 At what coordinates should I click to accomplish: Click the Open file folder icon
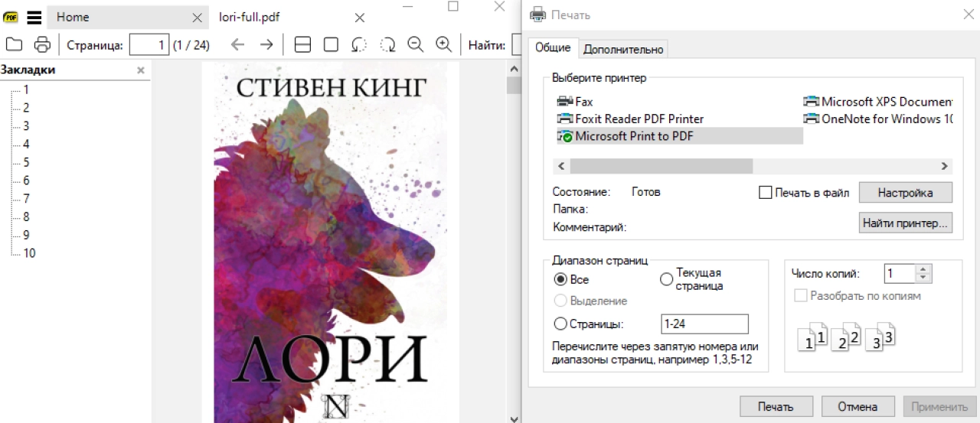(x=14, y=44)
